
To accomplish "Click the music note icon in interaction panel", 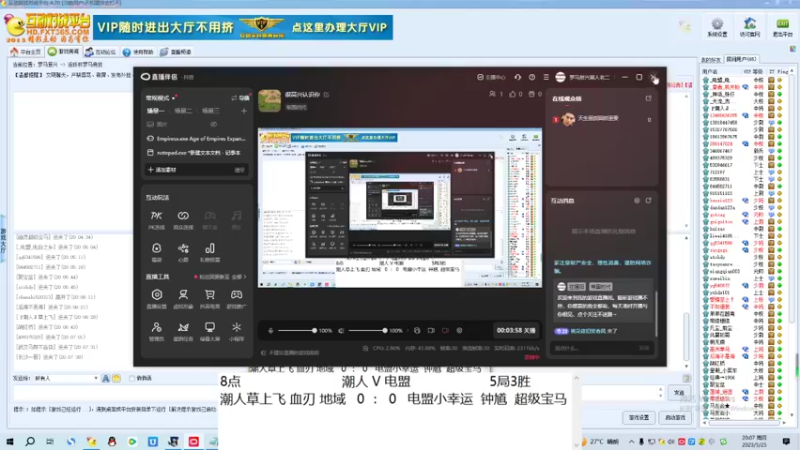I will pos(236,219).
